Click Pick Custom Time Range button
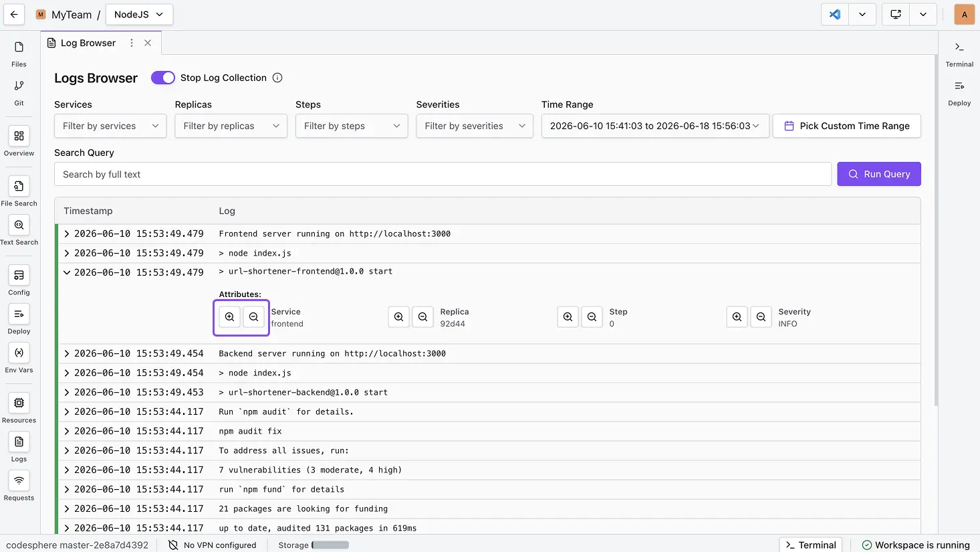This screenshot has height=552, width=980. click(847, 126)
